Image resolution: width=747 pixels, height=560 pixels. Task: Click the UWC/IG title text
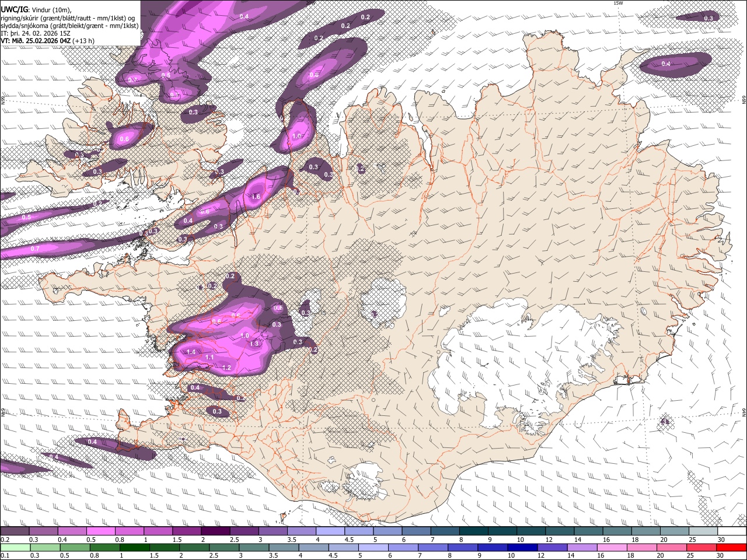[x=14, y=9]
